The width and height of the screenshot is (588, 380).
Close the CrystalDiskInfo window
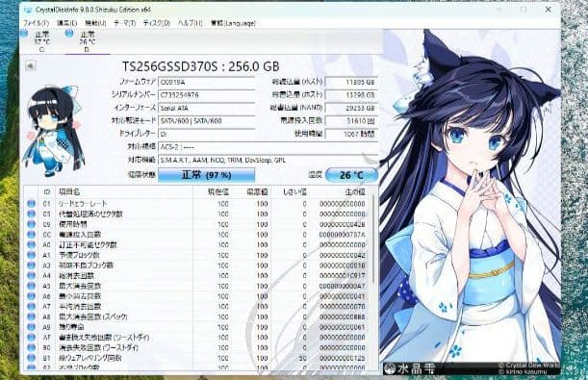pos(548,10)
